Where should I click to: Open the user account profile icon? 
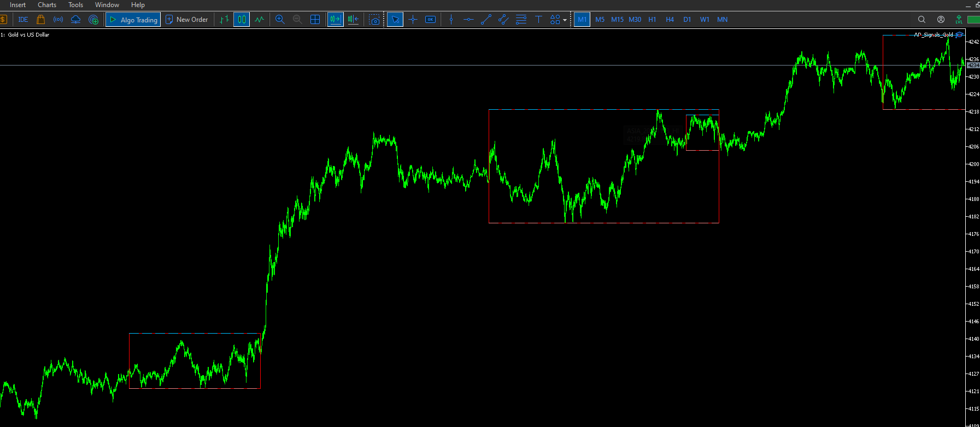point(941,20)
